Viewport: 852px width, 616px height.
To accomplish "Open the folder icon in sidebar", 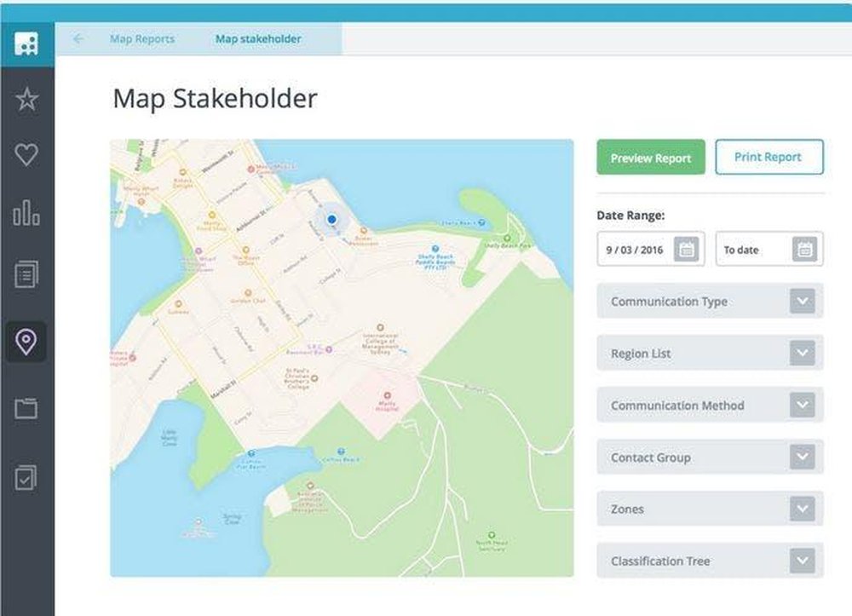I will point(26,408).
